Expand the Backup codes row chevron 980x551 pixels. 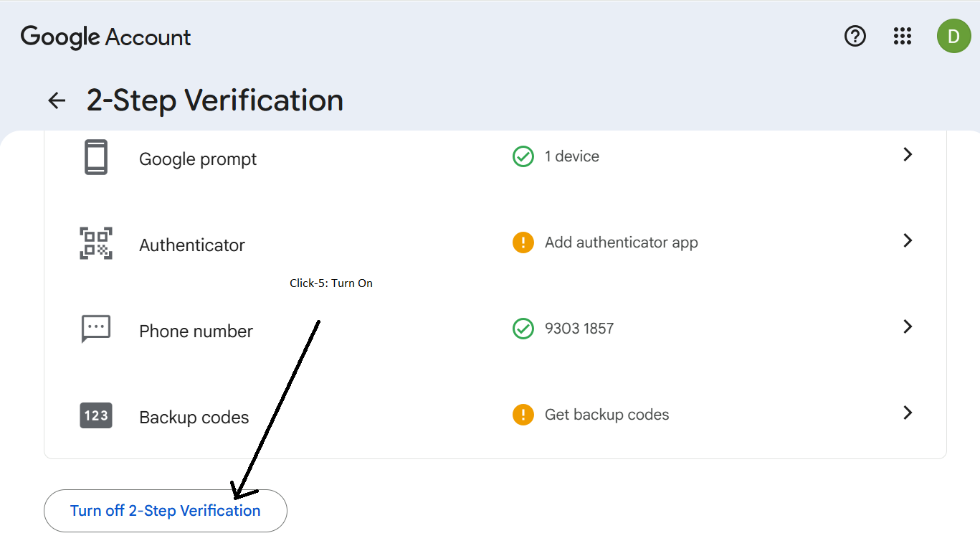[x=908, y=413]
